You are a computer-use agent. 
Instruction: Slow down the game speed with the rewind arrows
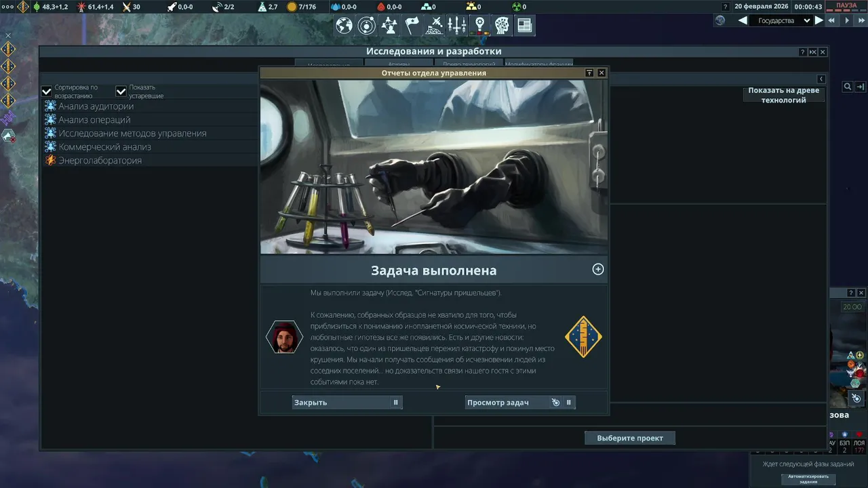[831, 20]
